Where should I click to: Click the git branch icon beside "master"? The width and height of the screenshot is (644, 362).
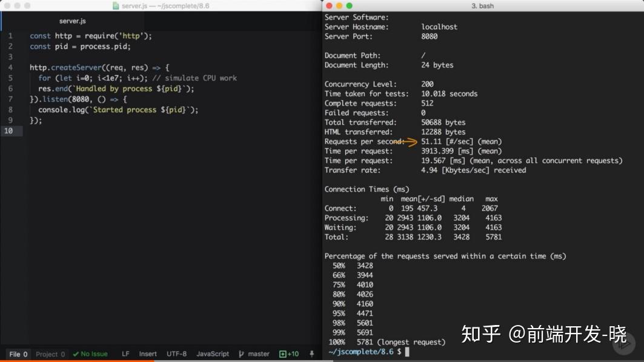tap(241, 354)
